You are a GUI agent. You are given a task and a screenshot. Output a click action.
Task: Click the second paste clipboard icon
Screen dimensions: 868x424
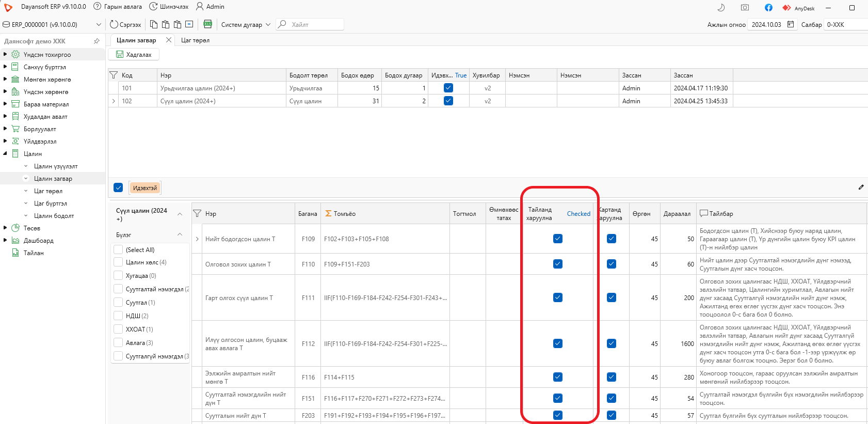178,24
